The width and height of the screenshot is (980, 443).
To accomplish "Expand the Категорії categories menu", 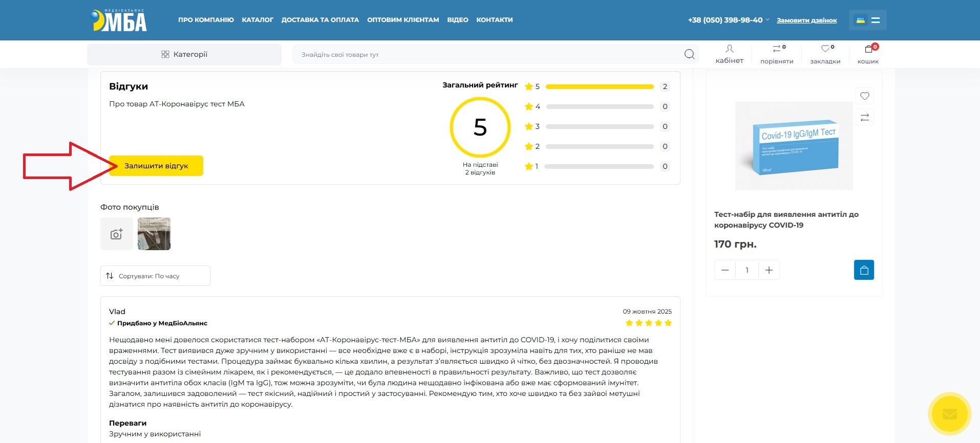I will [184, 54].
